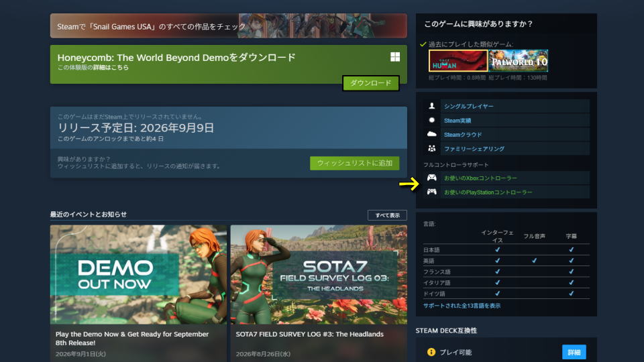Open Steam Deck 詳細 button
Viewport: 644px width, 362px height.
pyautogui.click(x=574, y=352)
